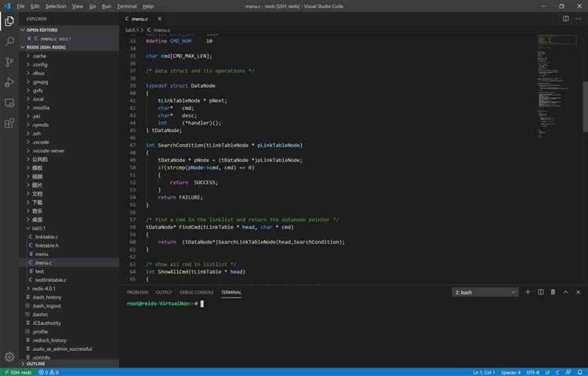This screenshot has width=588, height=376.
Task: Change indentation via Spaces: 4
Action: tap(510, 372)
